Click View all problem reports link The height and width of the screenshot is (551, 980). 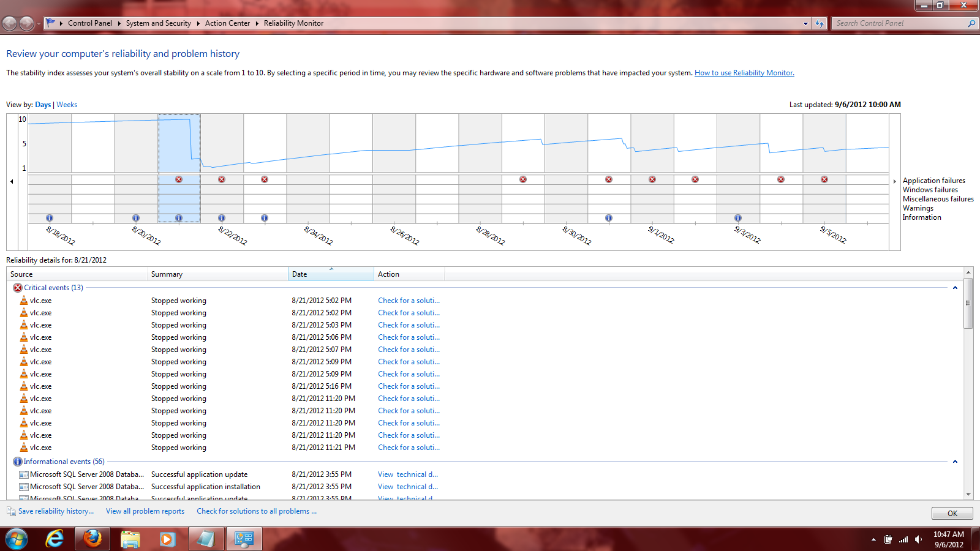click(x=145, y=511)
